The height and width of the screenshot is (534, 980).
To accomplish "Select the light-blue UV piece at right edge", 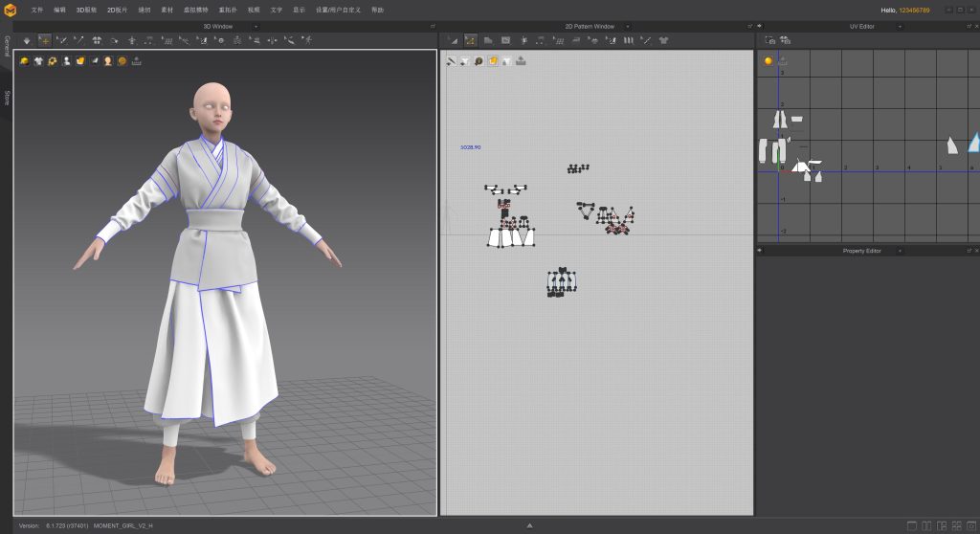I will [974, 143].
